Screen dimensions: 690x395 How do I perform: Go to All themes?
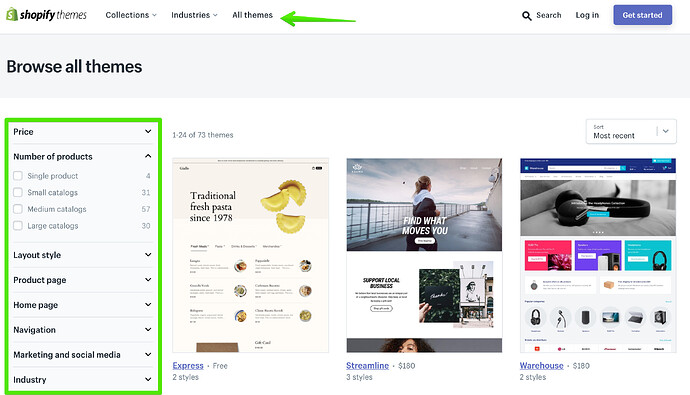[x=253, y=15]
